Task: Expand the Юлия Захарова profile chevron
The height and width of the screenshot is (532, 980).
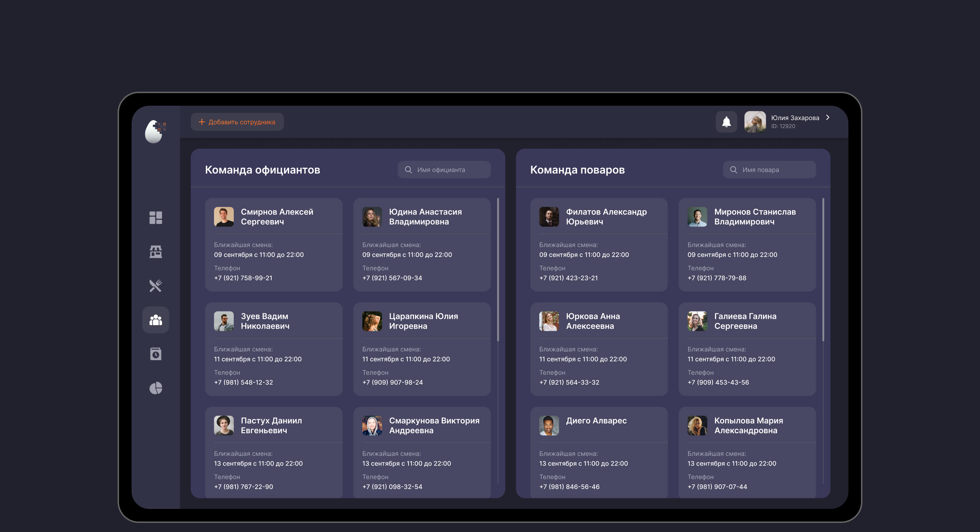Action: (827, 118)
